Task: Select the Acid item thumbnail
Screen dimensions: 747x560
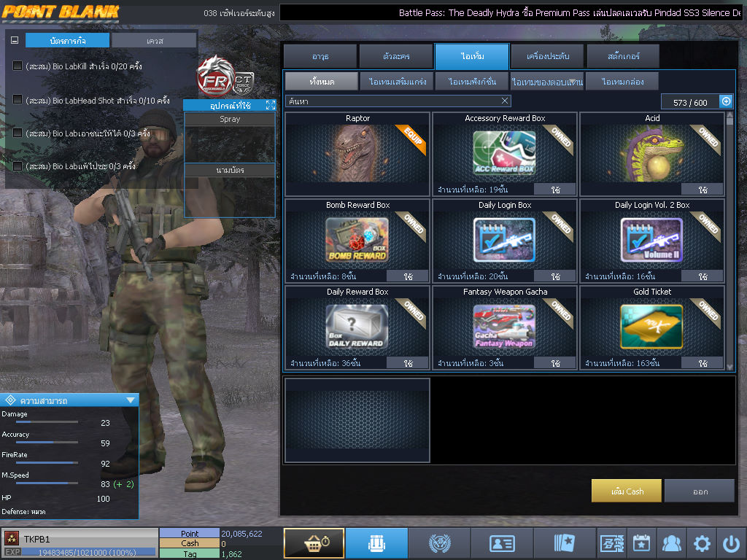Action: pos(652,152)
